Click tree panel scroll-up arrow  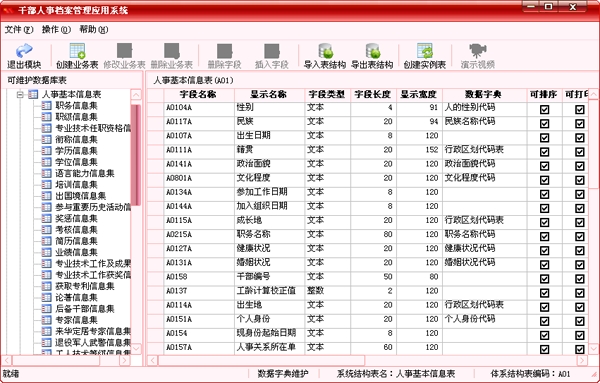(136, 95)
